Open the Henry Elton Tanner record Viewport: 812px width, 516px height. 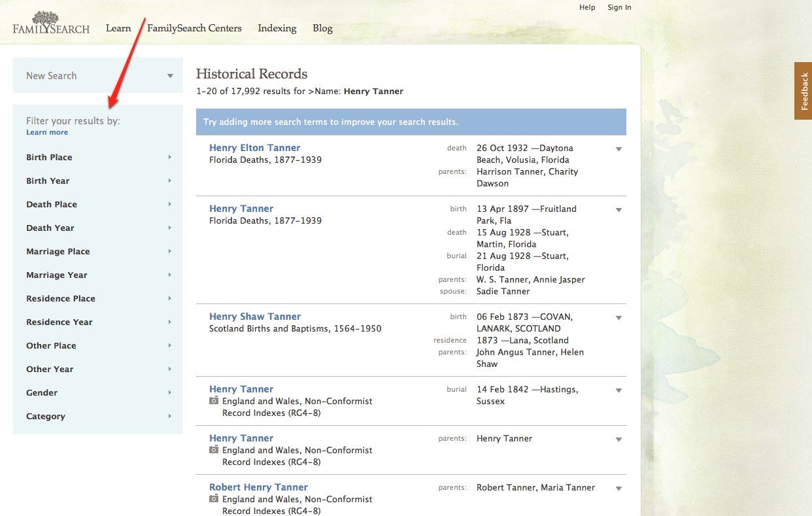(255, 148)
